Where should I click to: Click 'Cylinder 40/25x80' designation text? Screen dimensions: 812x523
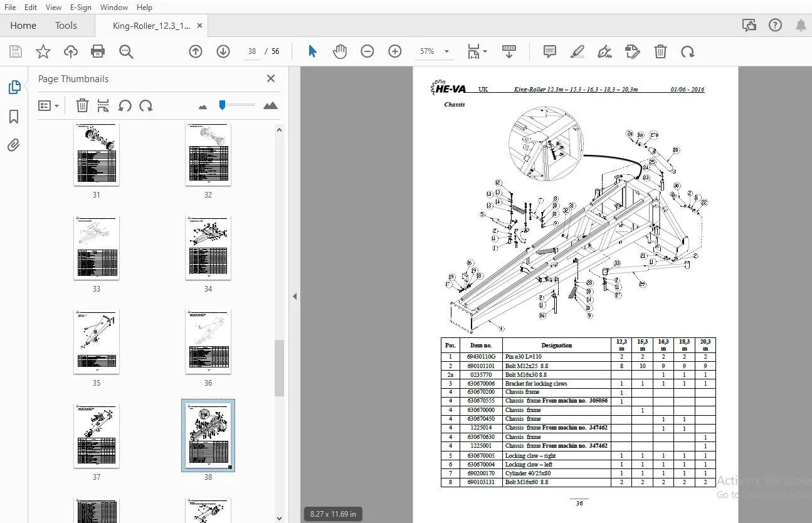pyautogui.click(x=528, y=473)
